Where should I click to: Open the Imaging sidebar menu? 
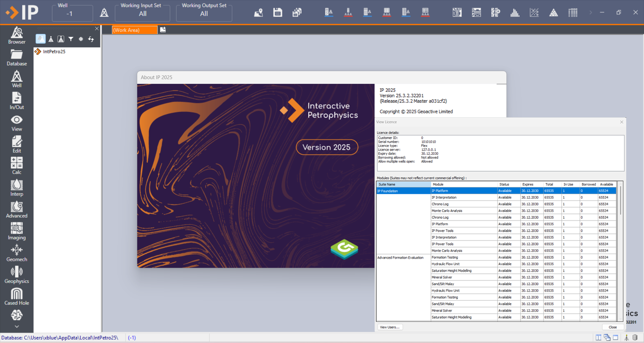[x=17, y=231]
